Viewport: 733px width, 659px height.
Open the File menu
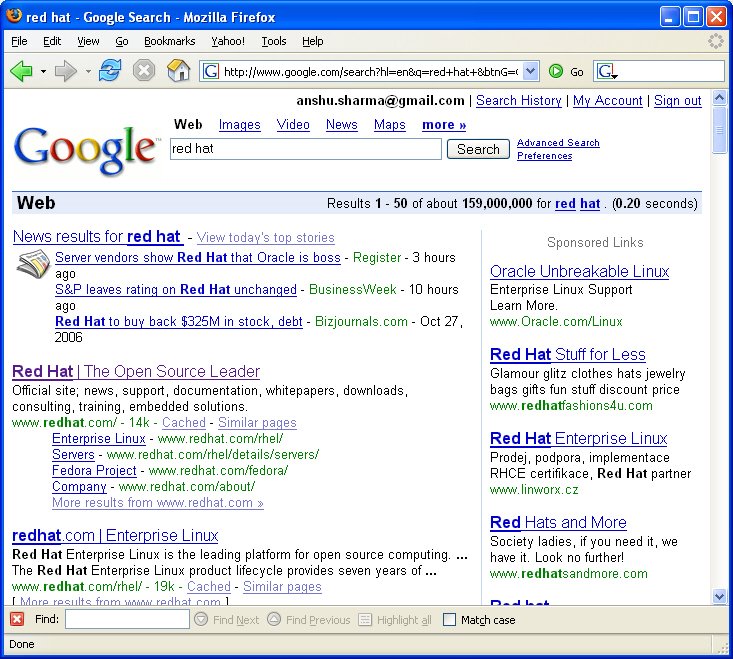coord(19,41)
